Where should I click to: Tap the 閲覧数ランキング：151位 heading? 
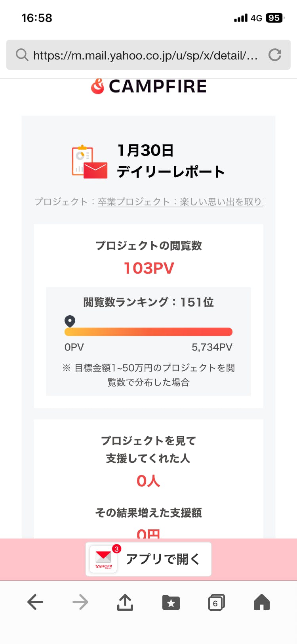point(148,303)
